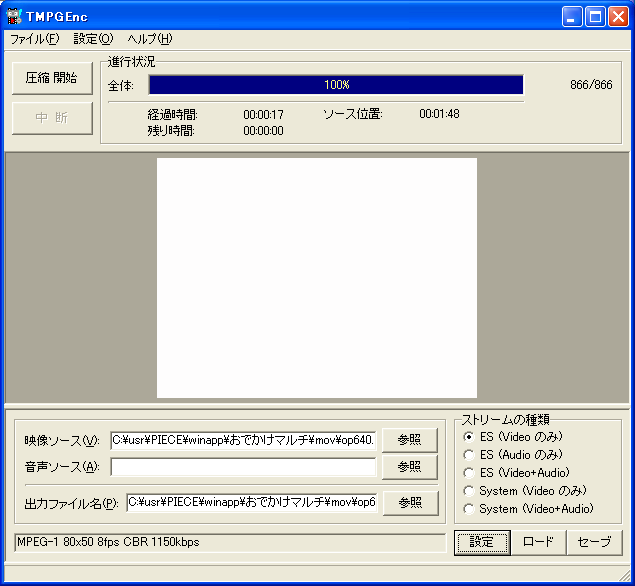
Task: Open the 設定(O) menu
Action: pos(93,39)
